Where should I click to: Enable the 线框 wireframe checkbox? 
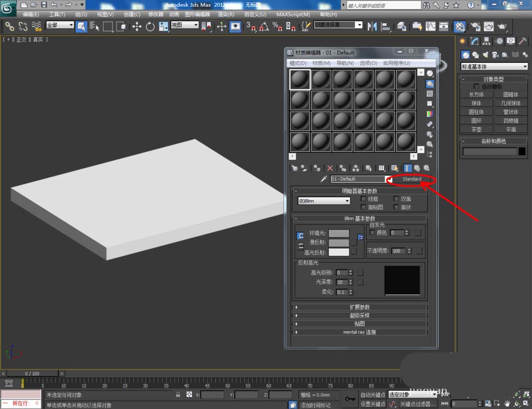pyautogui.click(x=364, y=199)
